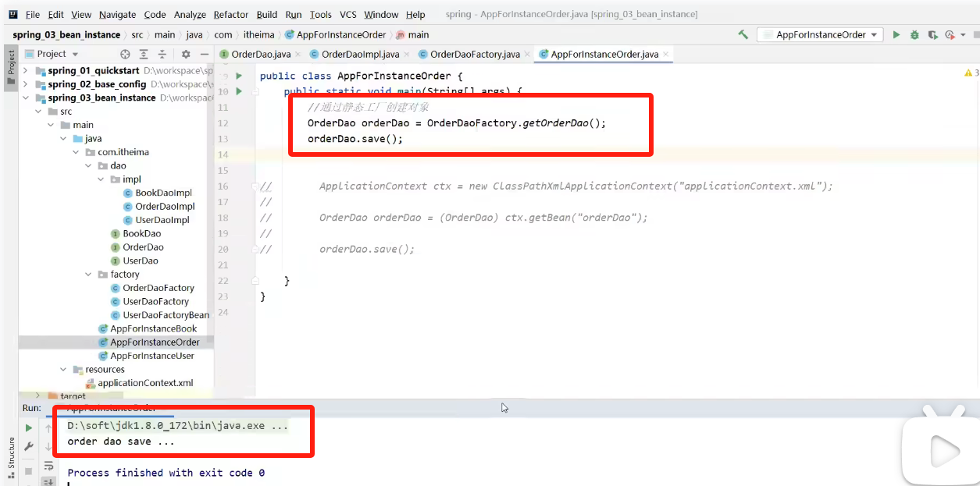Rerun program using Run panel green arrow
The width and height of the screenshot is (980, 486).
coord(29,427)
